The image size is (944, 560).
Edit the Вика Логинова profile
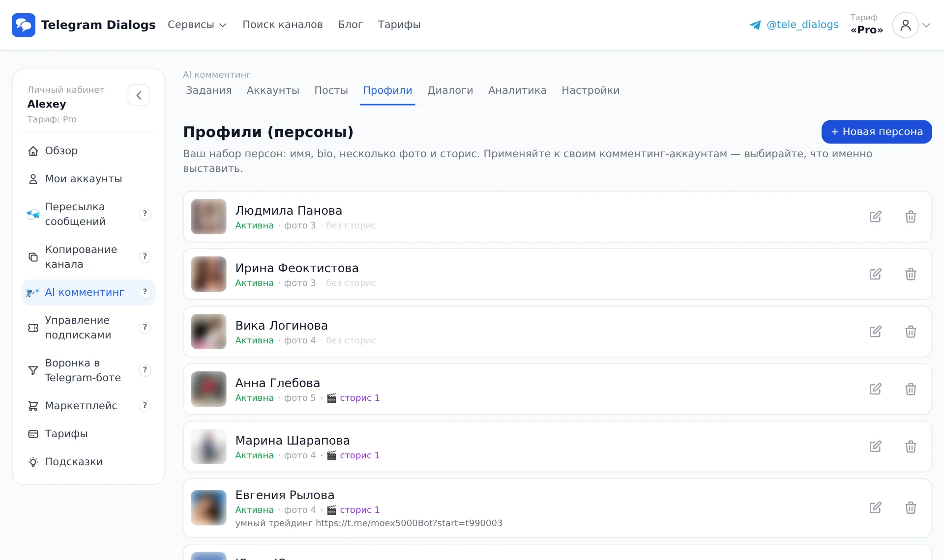click(875, 332)
